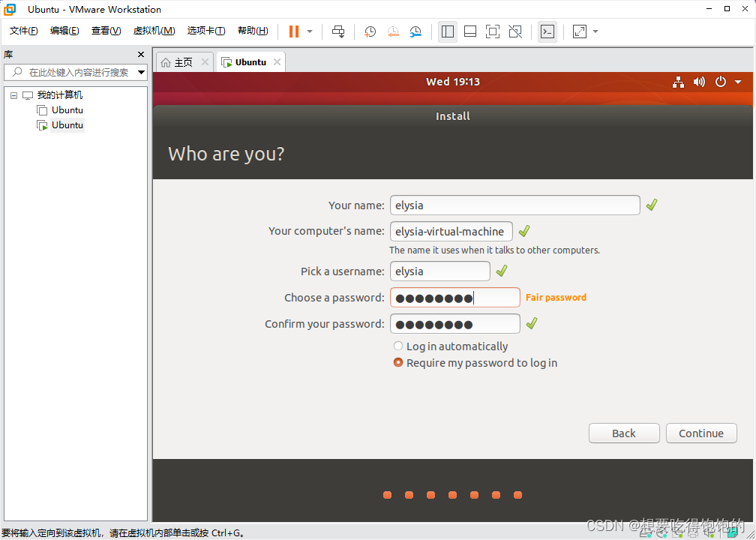Close the Ubuntu tab

[x=277, y=61]
